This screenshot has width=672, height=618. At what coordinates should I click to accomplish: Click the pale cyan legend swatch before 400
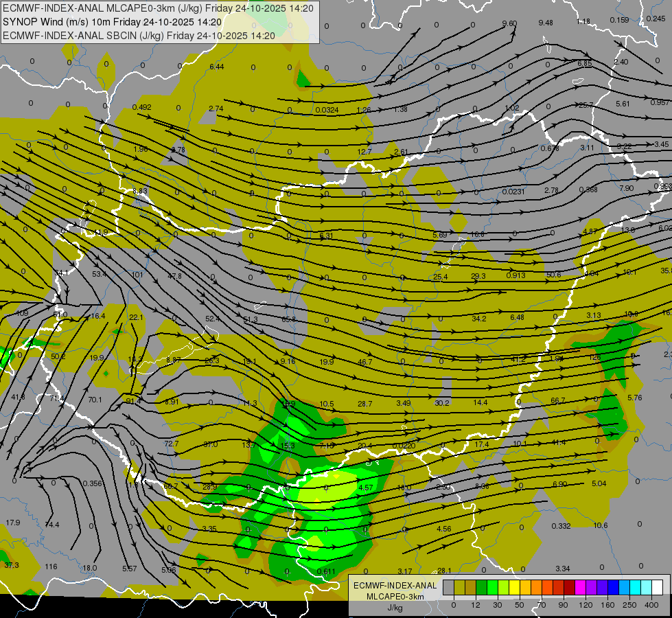[x=646, y=587]
